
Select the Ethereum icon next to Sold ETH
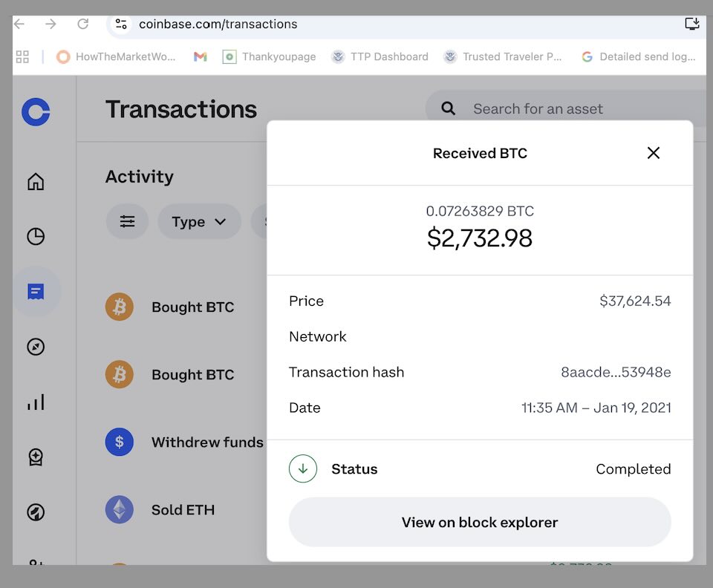[x=120, y=509]
